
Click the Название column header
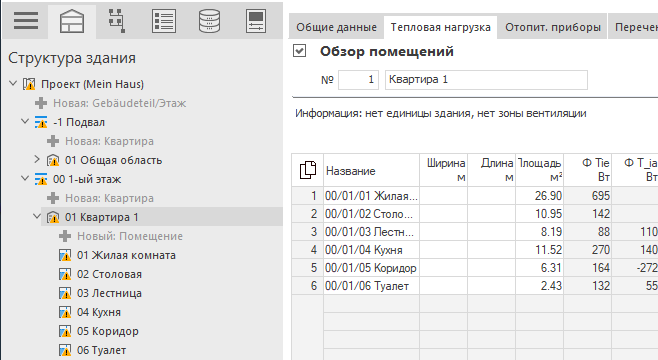click(x=371, y=170)
